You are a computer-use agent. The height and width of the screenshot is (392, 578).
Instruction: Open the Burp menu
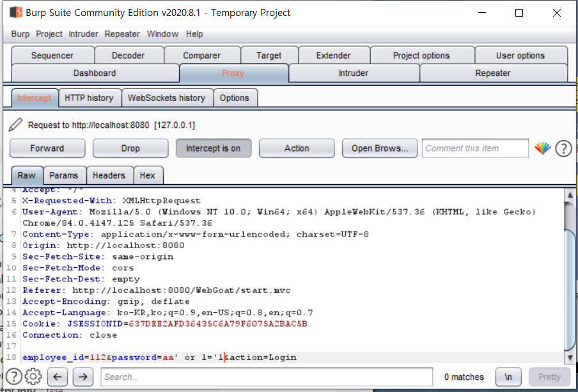pyautogui.click(x=20, y=34)
